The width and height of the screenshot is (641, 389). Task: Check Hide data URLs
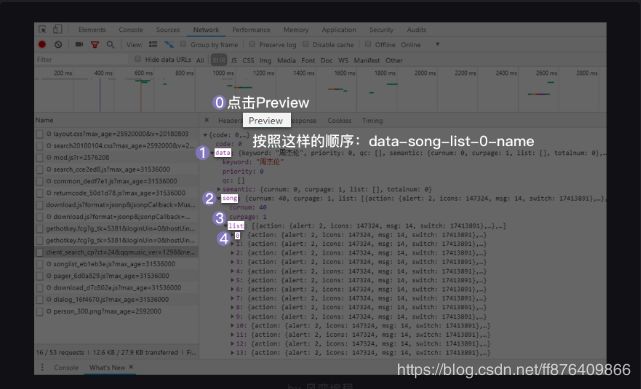pyautogui.click(x=138, y=59)
